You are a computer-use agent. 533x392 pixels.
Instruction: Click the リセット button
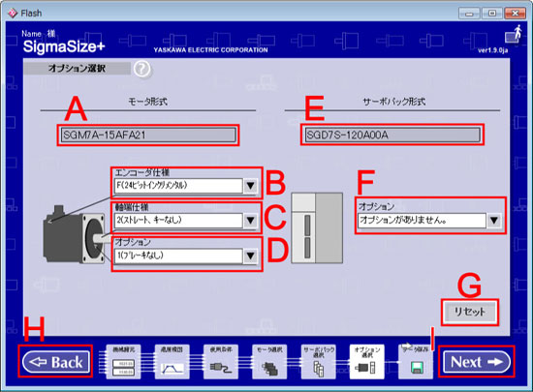click(470, 312)
